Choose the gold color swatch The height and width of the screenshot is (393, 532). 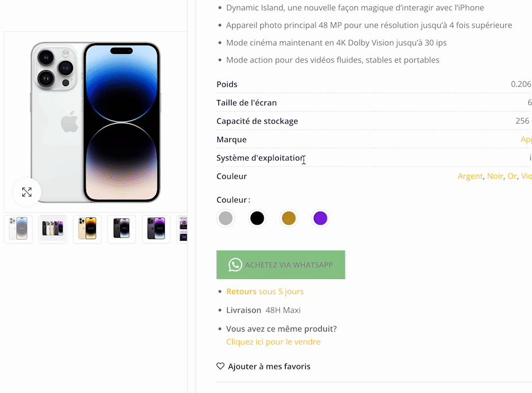[x=289, y=218]
